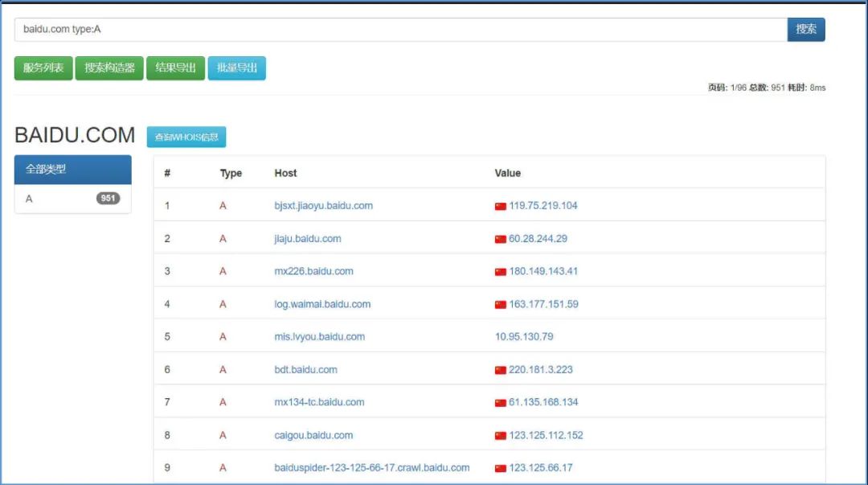
Task: Click the Type column header
Action: (x=231, y=173)
